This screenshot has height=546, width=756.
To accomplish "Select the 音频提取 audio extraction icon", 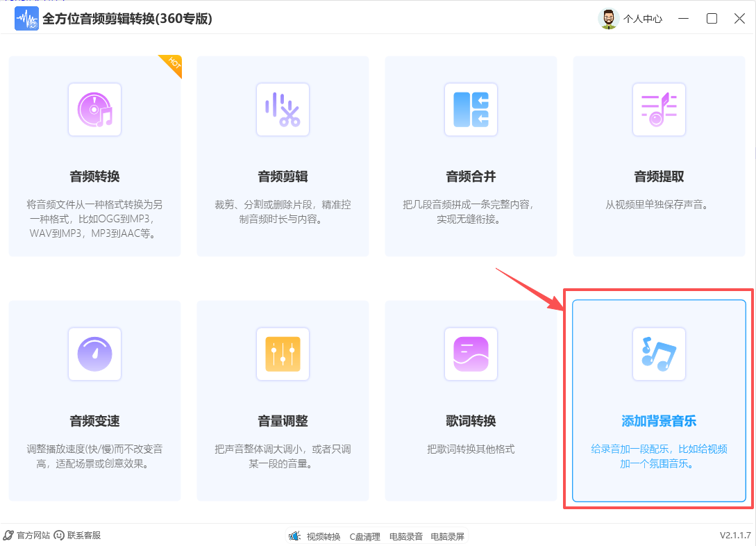I will click(658, 109).
